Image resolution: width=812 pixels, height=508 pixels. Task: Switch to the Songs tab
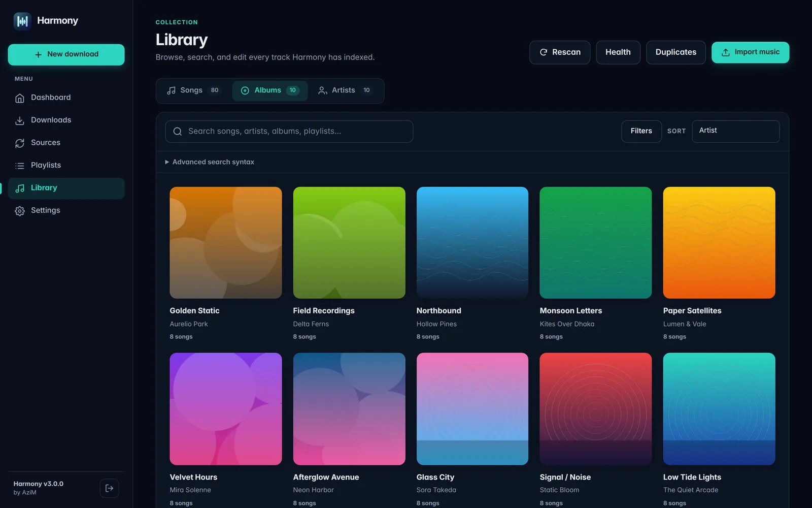(x=193, y=90)
